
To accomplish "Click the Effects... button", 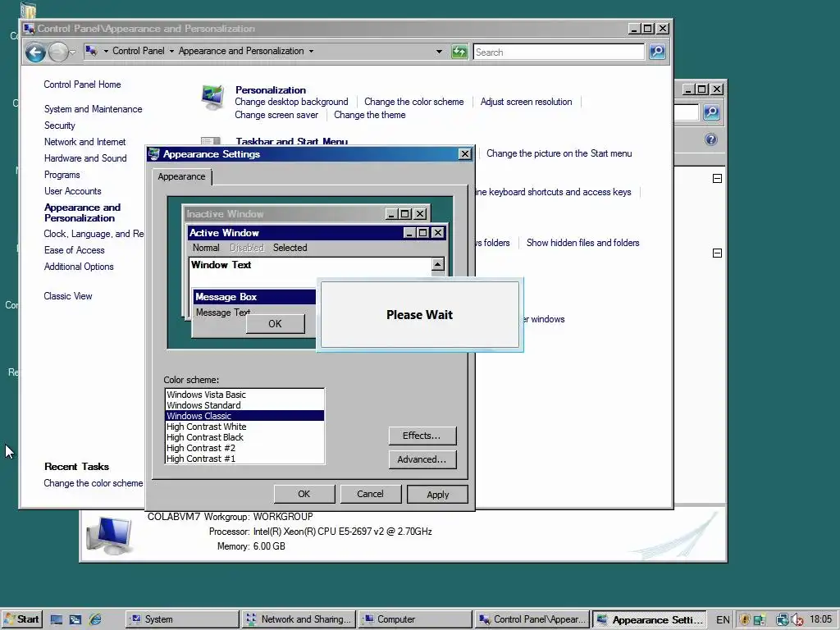I will tap(422, 436).
